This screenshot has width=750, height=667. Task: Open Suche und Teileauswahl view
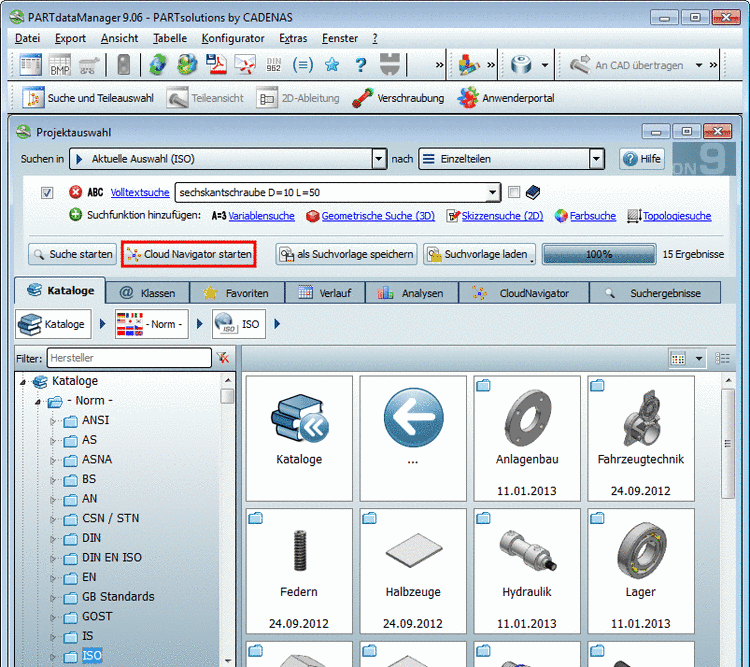(88, 98)
